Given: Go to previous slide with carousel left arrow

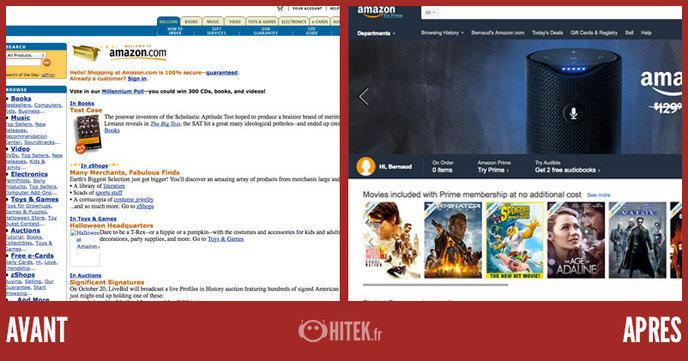Looking at the screenshot, I should [x=363, y=97].
